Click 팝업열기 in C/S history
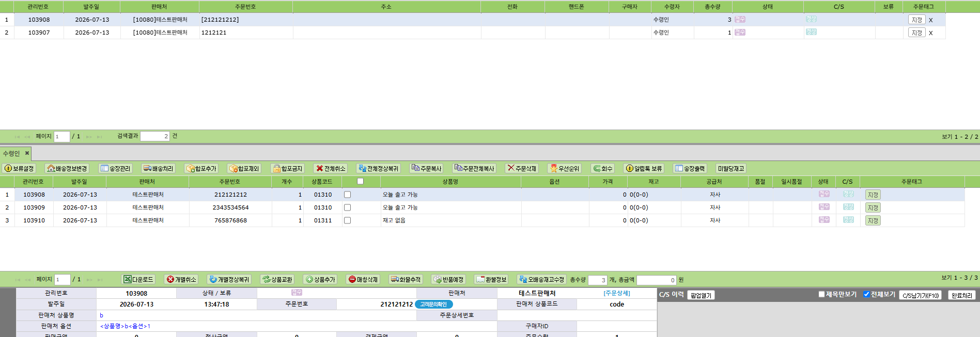 pyautogui.click(x=701, y=295)
